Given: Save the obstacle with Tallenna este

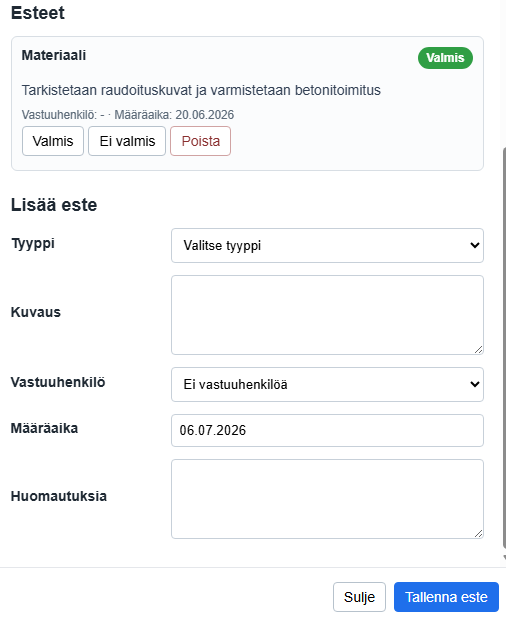Looking at the screenshot, I should [x=446, y=597].
